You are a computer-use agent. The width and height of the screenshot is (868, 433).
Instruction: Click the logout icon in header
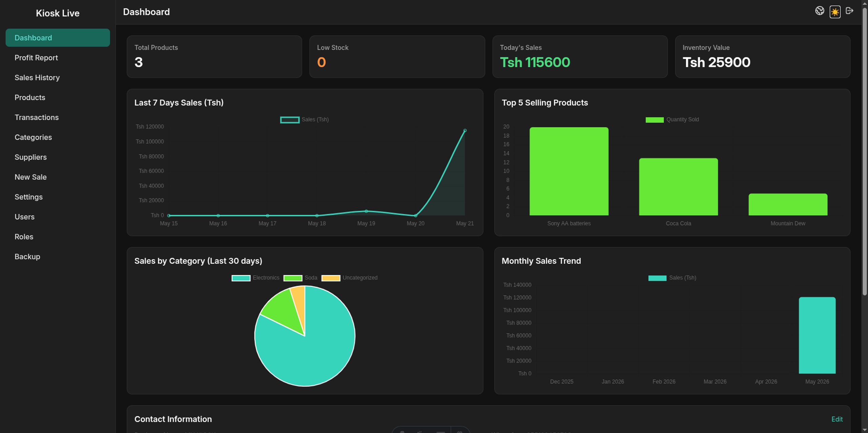tap(849, 11)
